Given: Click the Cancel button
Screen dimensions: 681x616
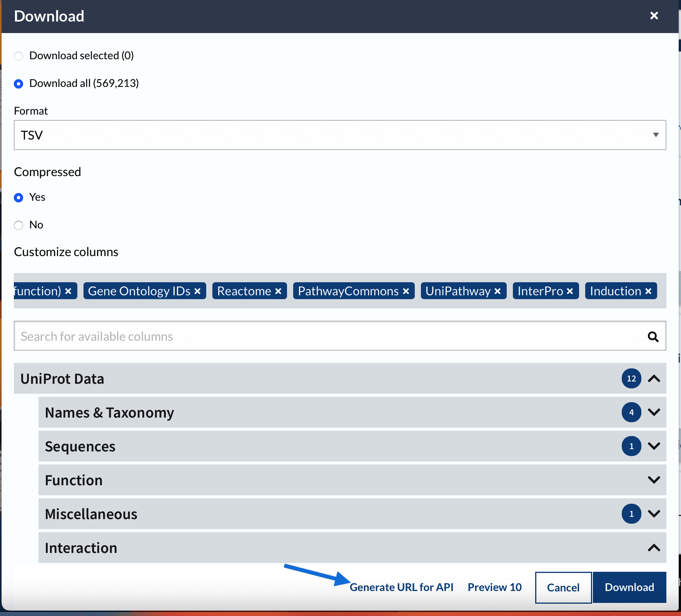Looking at the screenshot, I should (563, 588).
